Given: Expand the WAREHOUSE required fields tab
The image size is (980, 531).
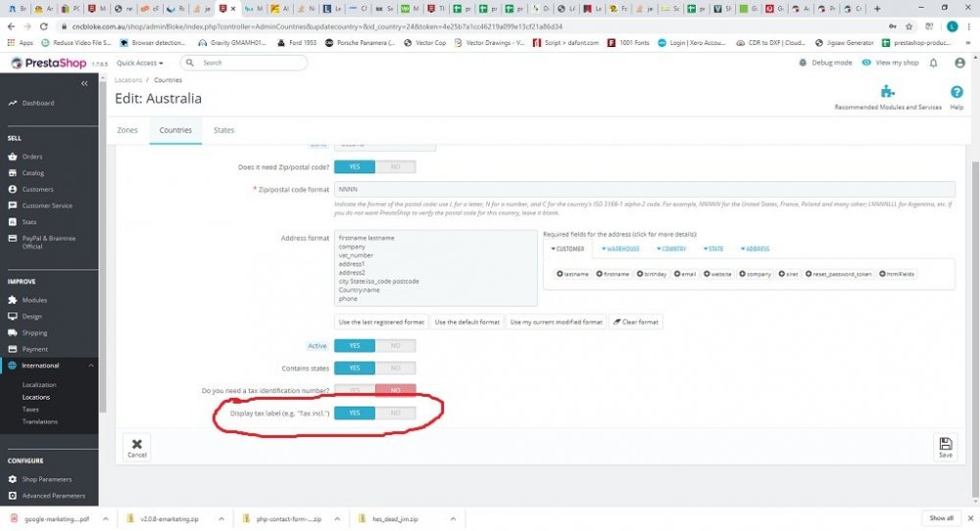Looking at the screenshot, I should pos(620,249).
